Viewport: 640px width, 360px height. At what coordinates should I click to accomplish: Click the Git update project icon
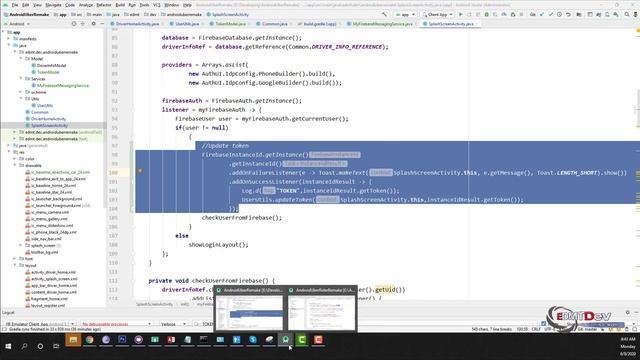[x=542, y=14]
